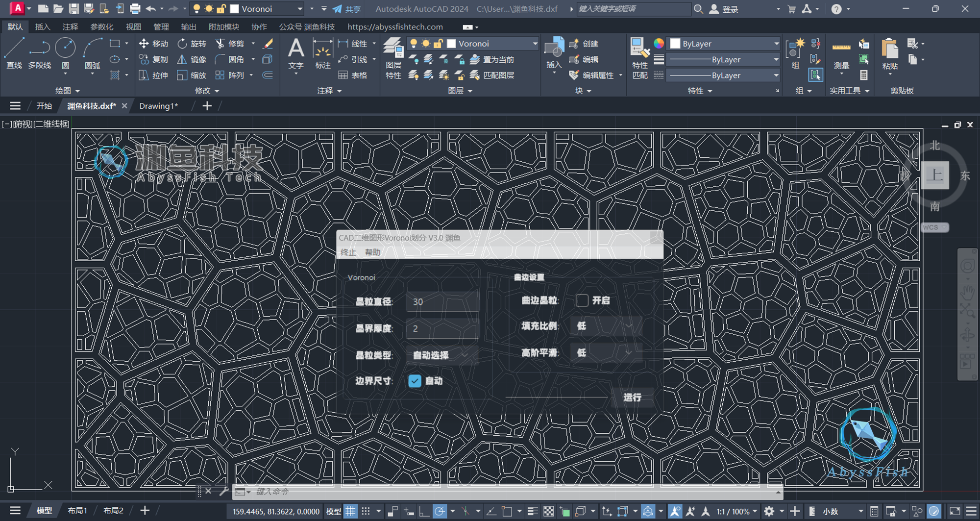Open the 晶粒类型 自动选择 dropdown

point(442,355)
